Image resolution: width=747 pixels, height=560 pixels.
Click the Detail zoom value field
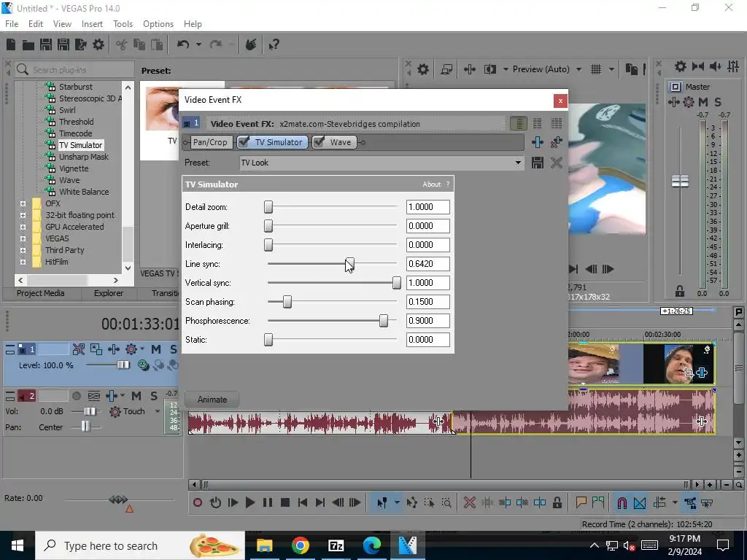pyautogui.click(x=427, y=207)
